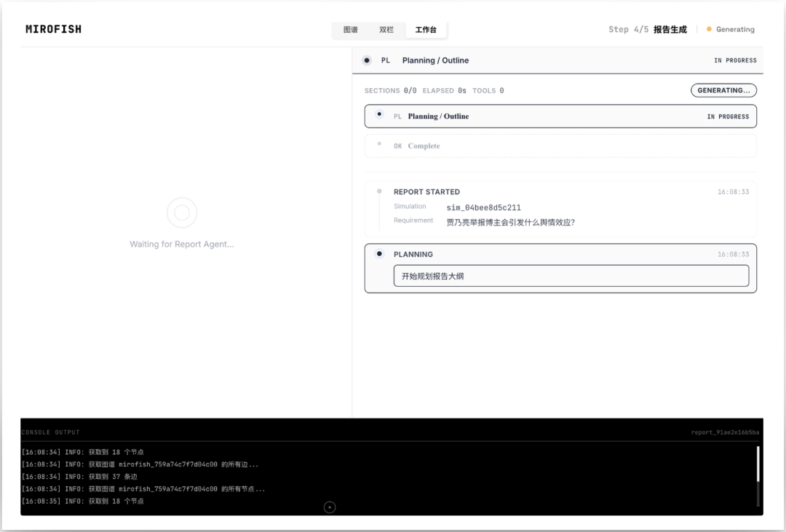Click the CONSOLE OUTPUT header label
Image resolution: width=786 pixels, height=532 pixels.
point(51,432)
